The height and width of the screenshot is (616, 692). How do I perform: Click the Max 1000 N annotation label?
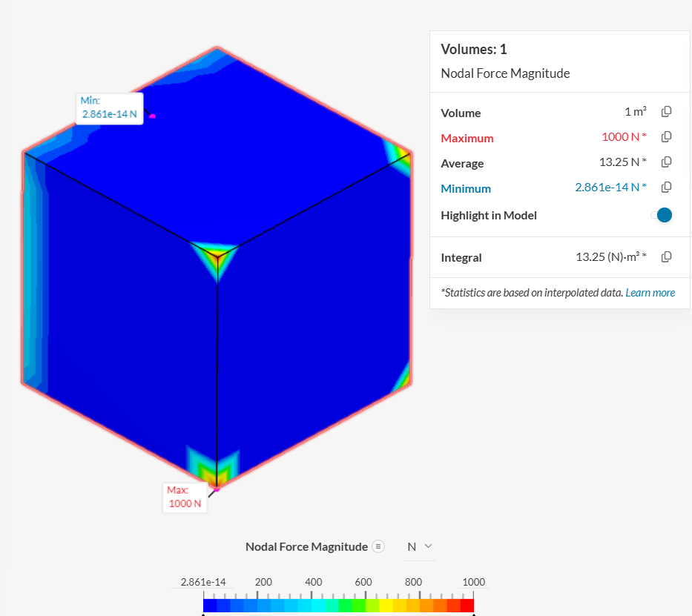click(185, 497)
